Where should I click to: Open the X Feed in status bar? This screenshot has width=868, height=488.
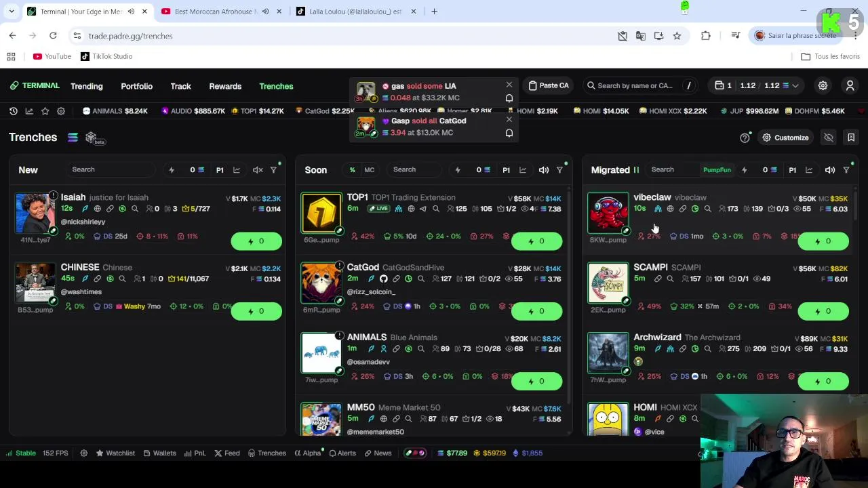[227, 453]
